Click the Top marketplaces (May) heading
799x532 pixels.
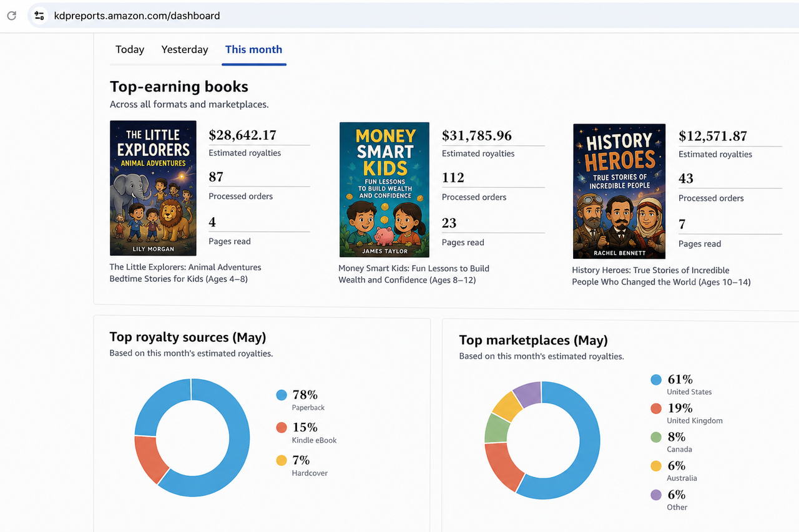534,341
